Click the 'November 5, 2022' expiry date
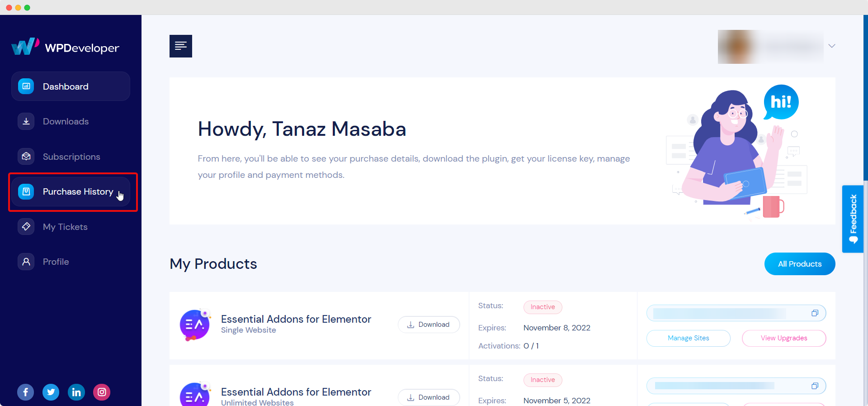The height and width of the screenshot is (406, 868). pyautogui.click(x=557, y=401)
